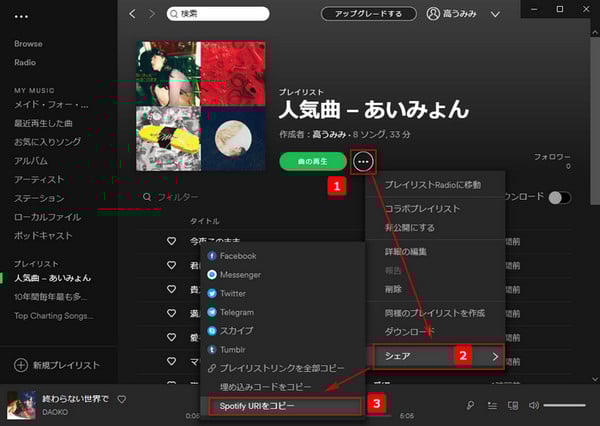Sort by the タイトル column header

(x=205, y=221)
